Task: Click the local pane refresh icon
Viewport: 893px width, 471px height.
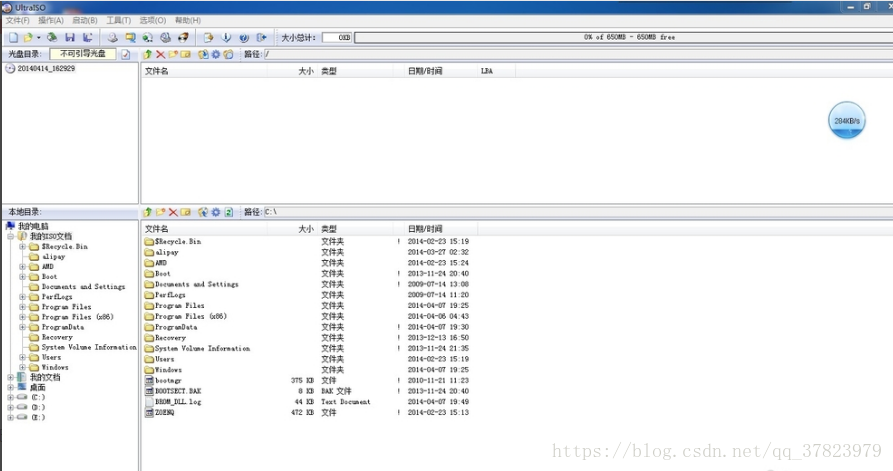Action: [x=228, y=212]
